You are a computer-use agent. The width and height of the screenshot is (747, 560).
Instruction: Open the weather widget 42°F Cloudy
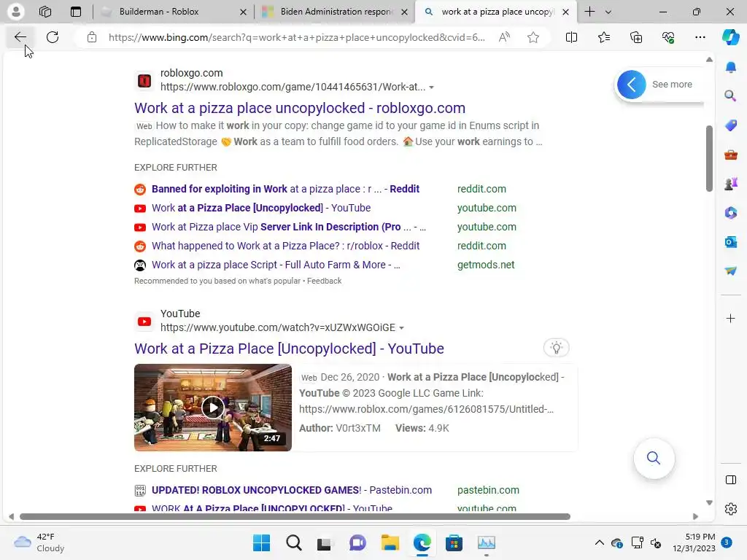click(39, 542)
